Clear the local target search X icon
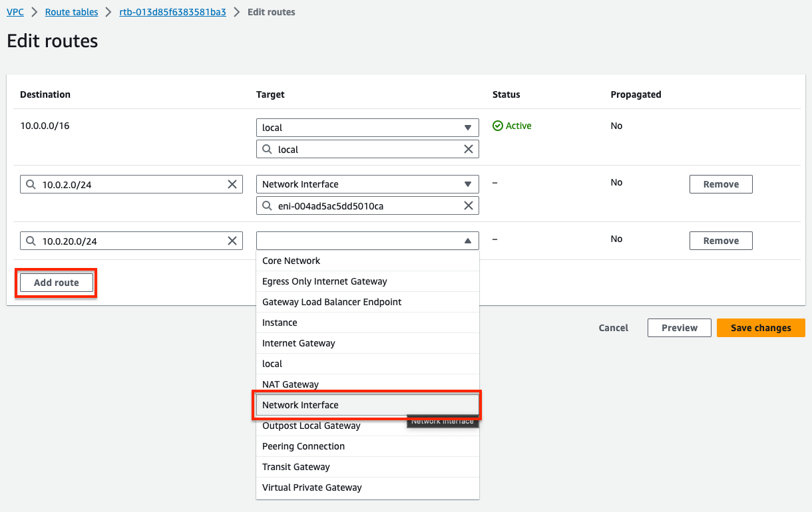This screenshot has height=512, width=812. 469,149
